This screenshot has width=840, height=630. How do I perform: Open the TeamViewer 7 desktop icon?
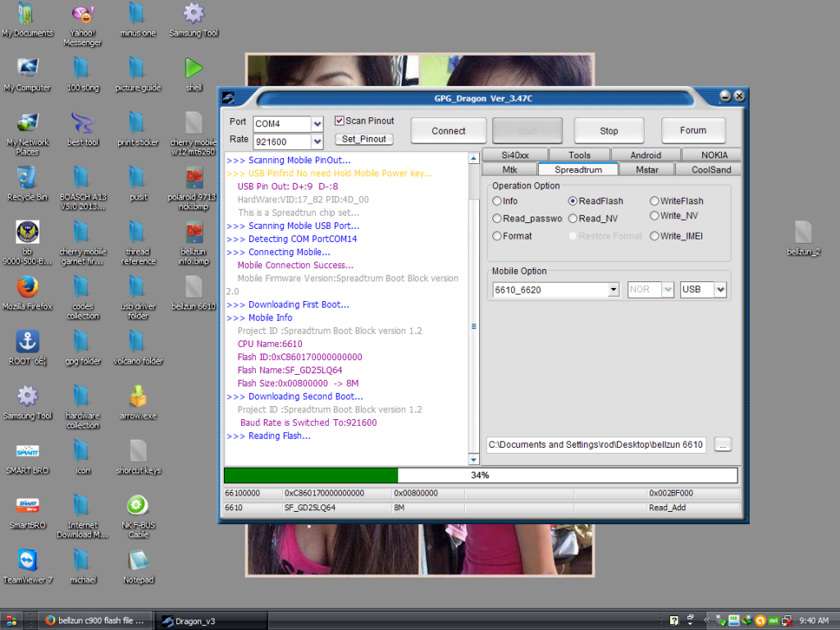tap(27, 560)
